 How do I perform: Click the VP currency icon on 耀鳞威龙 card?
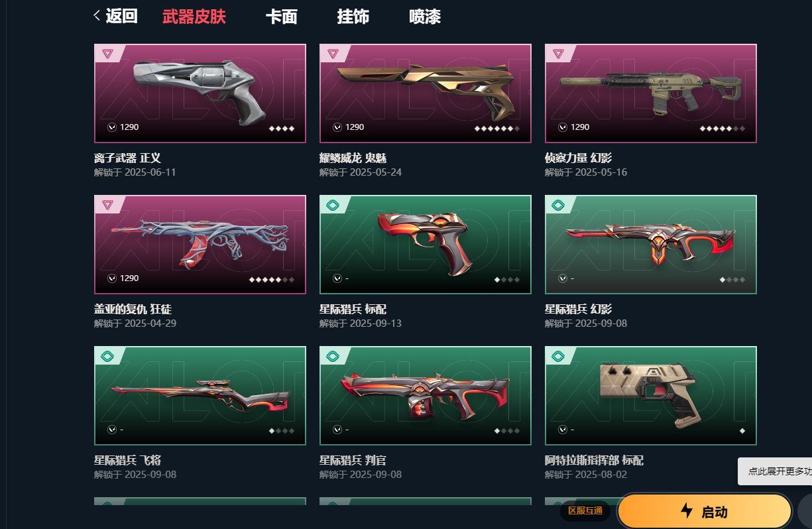337,127
